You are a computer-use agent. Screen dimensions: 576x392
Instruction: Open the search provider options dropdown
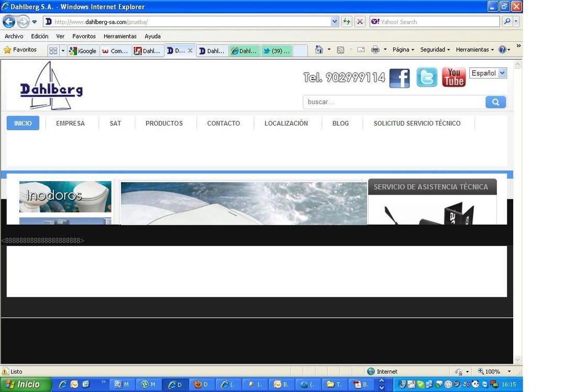tap(516, 21)
